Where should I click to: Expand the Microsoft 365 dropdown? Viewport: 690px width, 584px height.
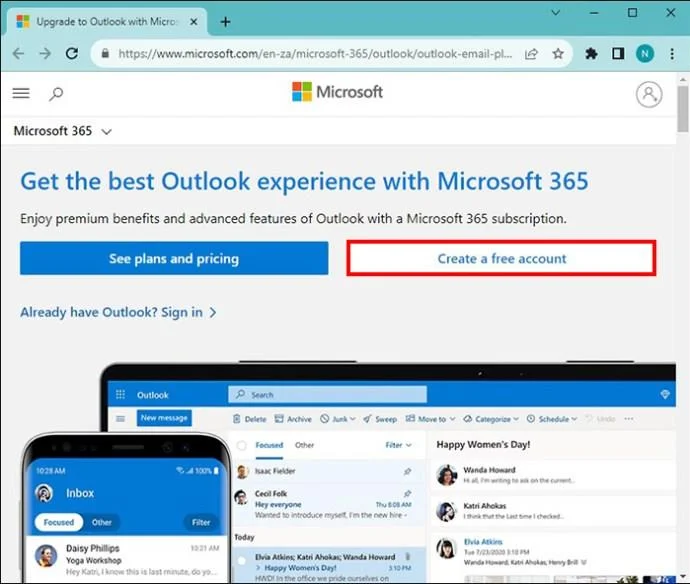[x=62, y=131]
